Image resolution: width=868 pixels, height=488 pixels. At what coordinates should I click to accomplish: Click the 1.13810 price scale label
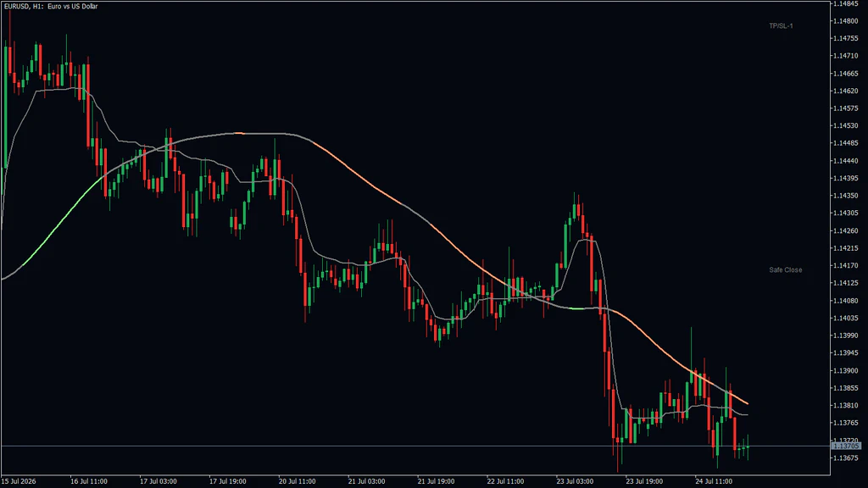[x=845, y=406]
